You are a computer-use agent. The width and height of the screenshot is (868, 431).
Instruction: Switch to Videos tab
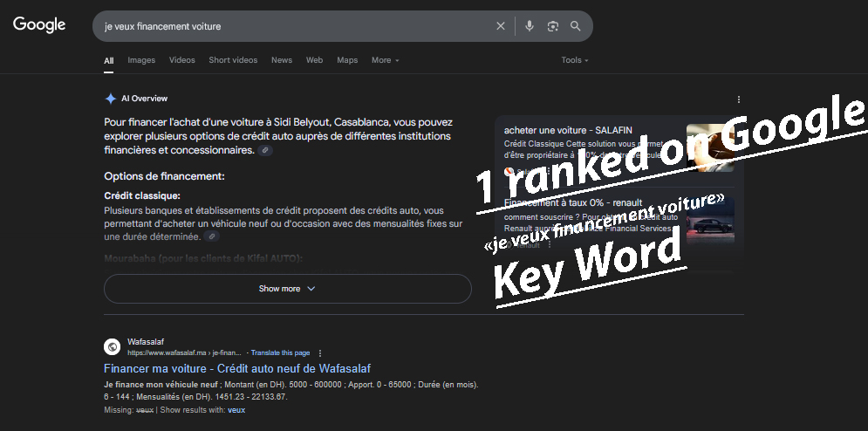pos(182,60)
